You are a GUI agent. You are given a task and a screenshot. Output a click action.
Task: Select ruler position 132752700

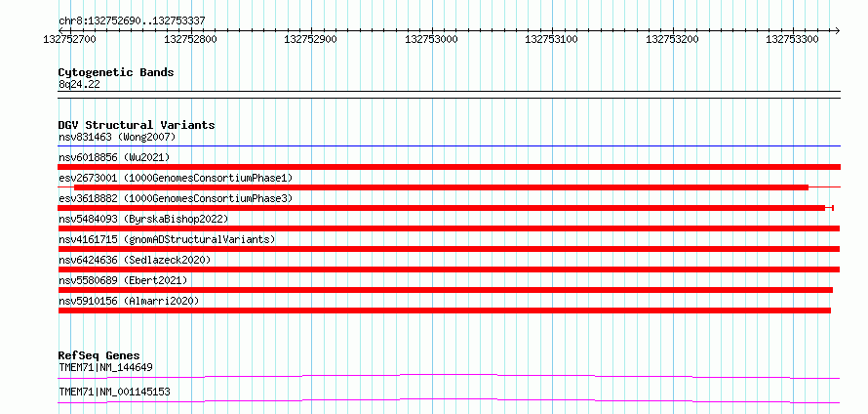69,39
